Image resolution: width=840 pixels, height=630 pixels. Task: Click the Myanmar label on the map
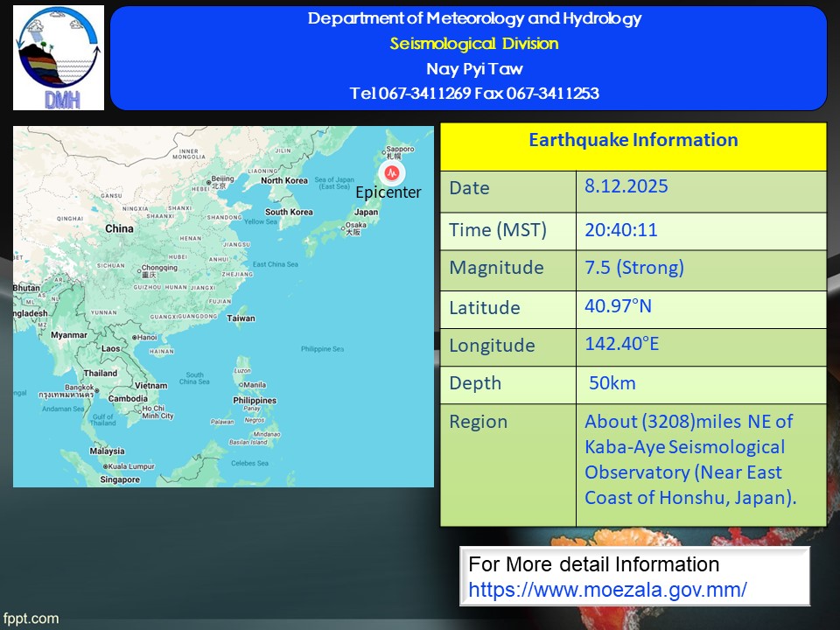point(69,335)
